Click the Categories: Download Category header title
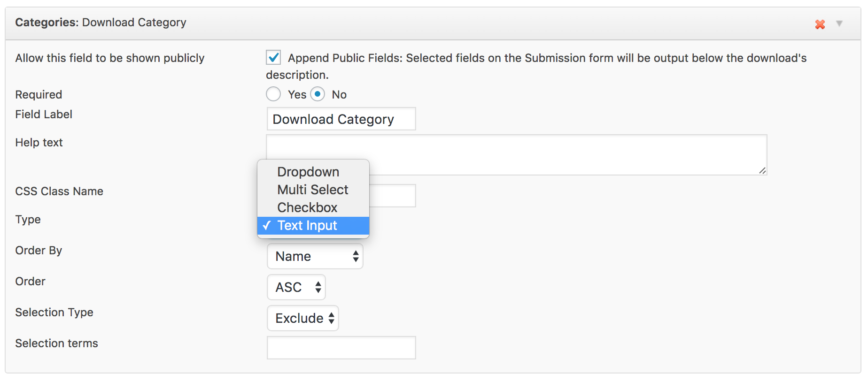This screenshot has width=868, height=381. click(101, 23)
